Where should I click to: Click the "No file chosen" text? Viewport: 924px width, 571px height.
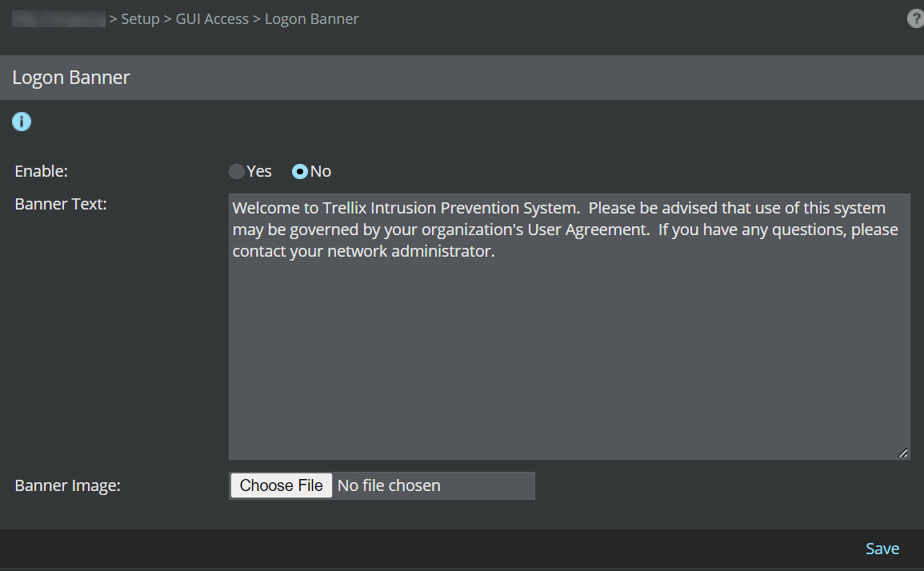[x=389, y=485]
